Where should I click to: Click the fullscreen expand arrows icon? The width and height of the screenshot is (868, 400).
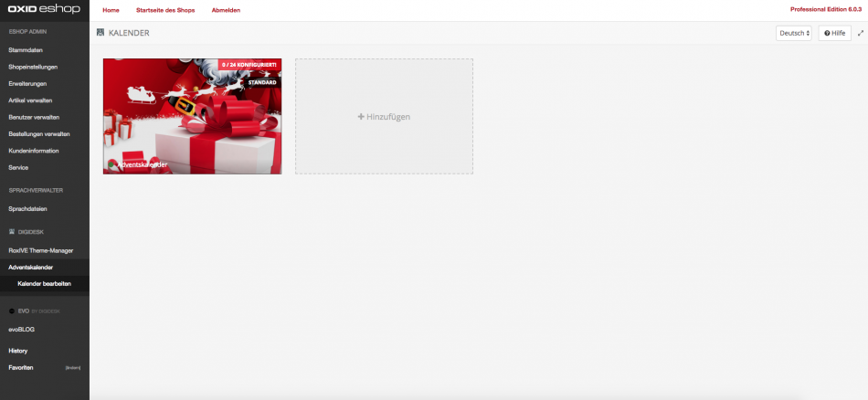pyautogui.click(x=860, y=33)
